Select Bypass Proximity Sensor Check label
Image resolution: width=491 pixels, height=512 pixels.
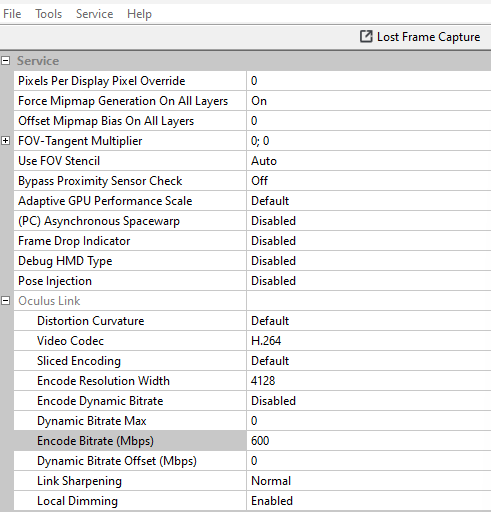coord(100,181)
